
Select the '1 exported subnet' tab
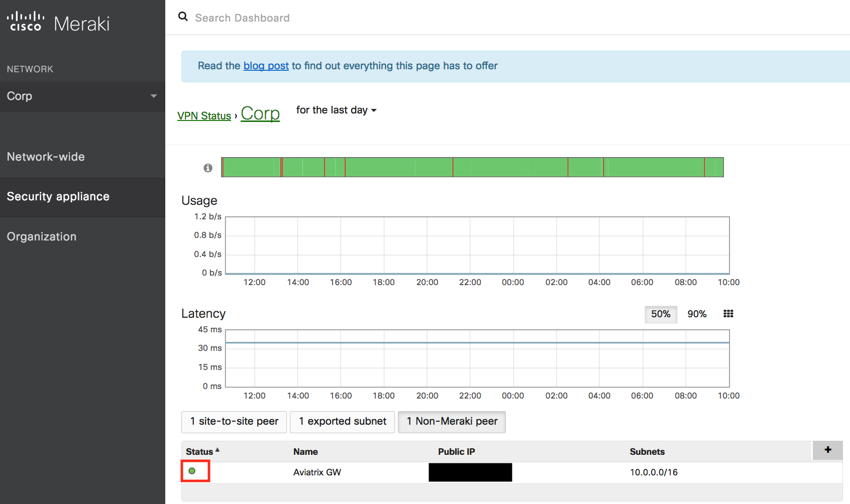click(343, 422)
